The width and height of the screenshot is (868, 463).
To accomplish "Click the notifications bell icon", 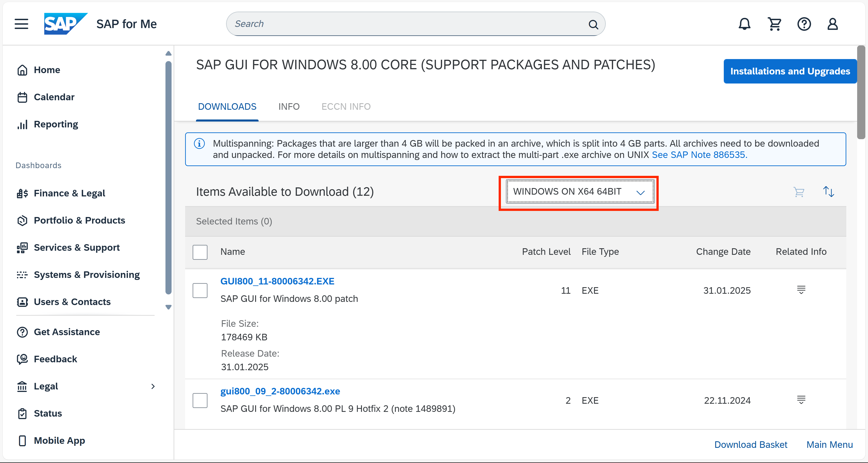I will pyautogui.click(x=744, y=24).
